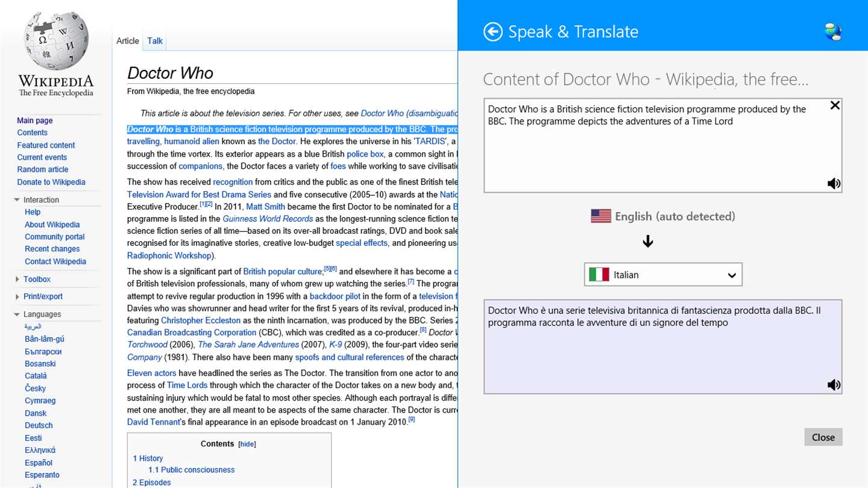Open the Community portal link
This screenshot has height=488, width=868.
tap(55, 237)
